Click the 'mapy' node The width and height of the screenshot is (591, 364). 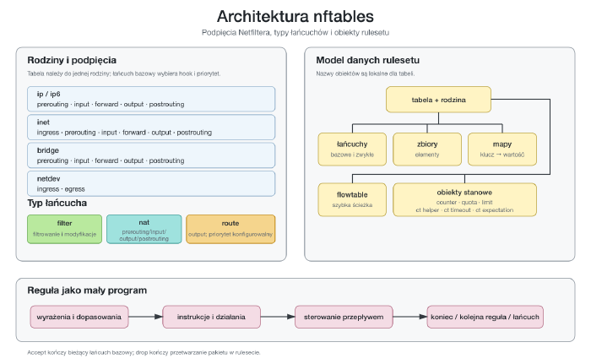(502, 149)
